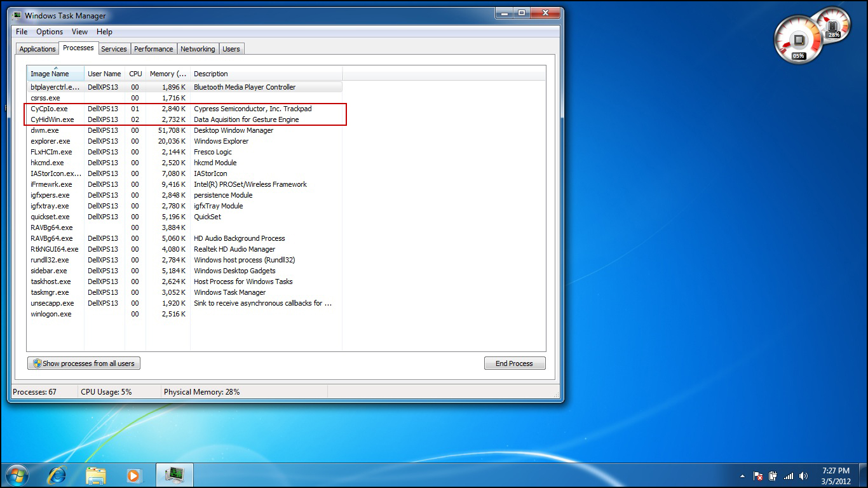Image resolution: width=868 pixels, height=488 pixels.
Task: Click the clock showing 7:27 PM
Action: pyautogui.click(x=836, y=471)
